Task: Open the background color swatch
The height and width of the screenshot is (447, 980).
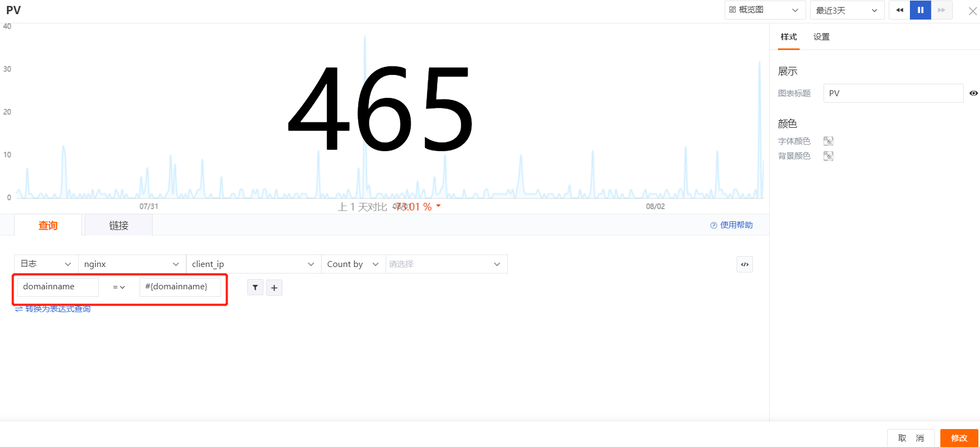Action: pos(828,156)
